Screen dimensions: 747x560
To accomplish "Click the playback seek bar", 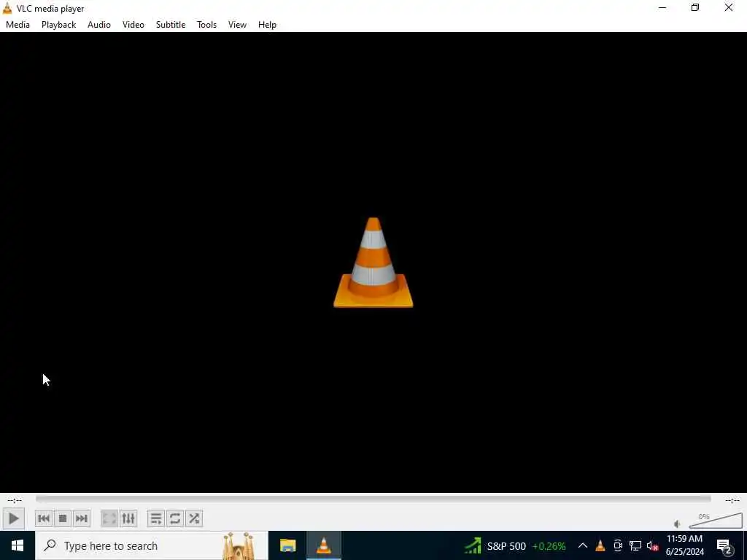I will coord(373,499).
